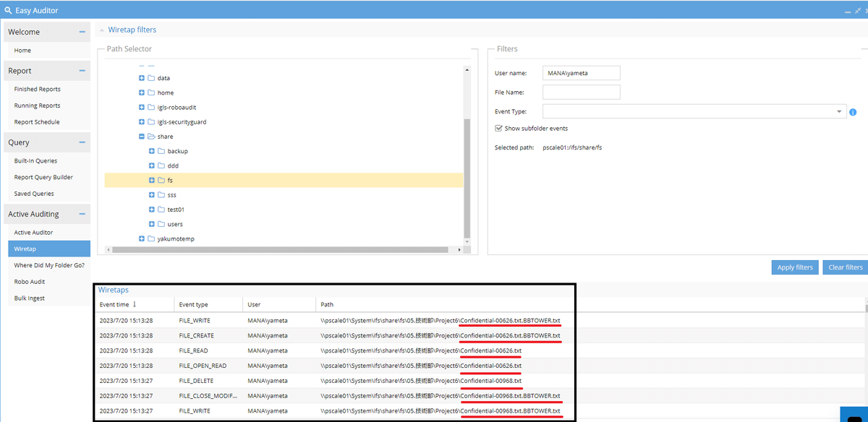Click the magnifier icon in the title bar
This screenshot has height=422, width=868.
pos(9,9)
